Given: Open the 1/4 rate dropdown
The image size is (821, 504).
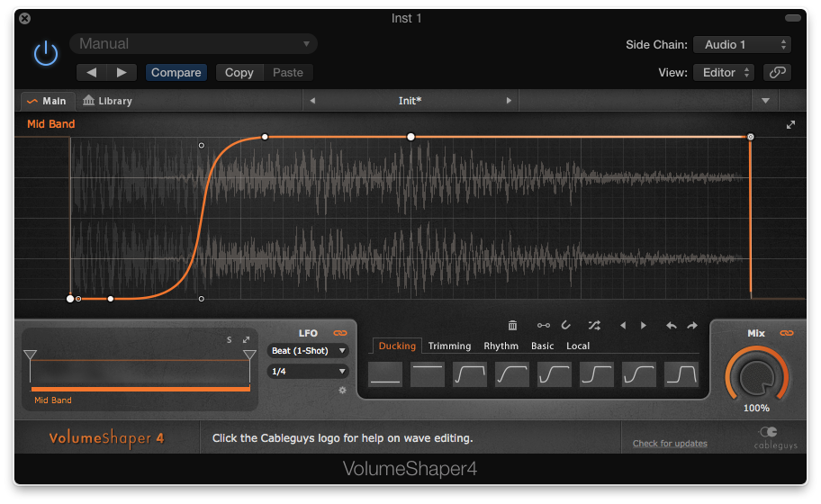Looking at the screenshot, I should coord(308,371).
